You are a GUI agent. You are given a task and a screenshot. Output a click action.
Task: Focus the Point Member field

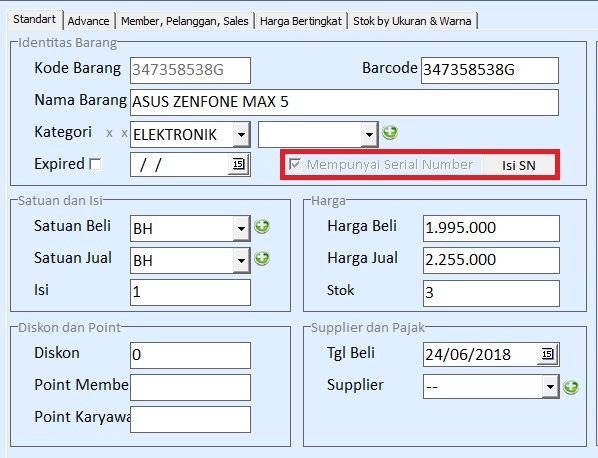pyautogui.click(x=190, y=387)
